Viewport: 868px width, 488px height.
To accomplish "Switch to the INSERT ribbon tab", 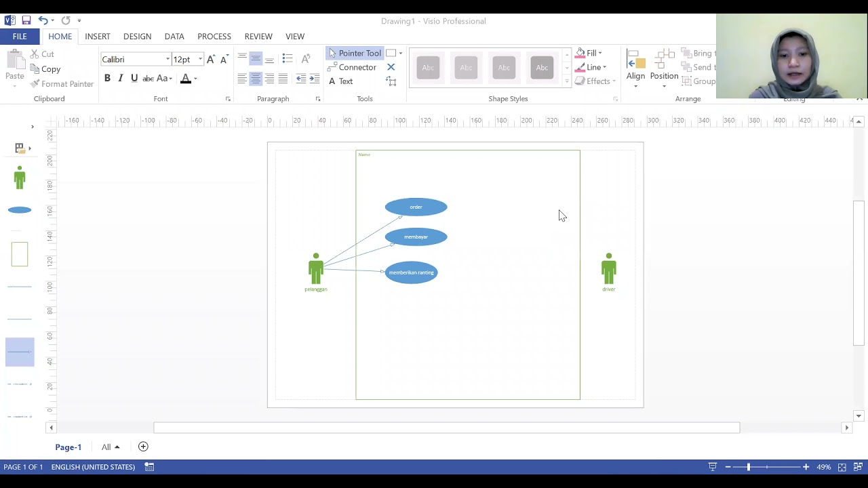I will (98, 37).
